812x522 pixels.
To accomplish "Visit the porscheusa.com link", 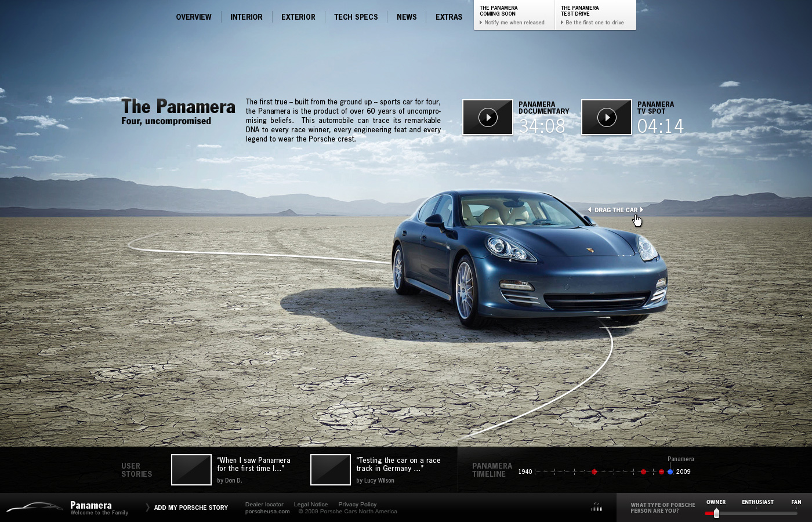I will click(x=267, y=512).
